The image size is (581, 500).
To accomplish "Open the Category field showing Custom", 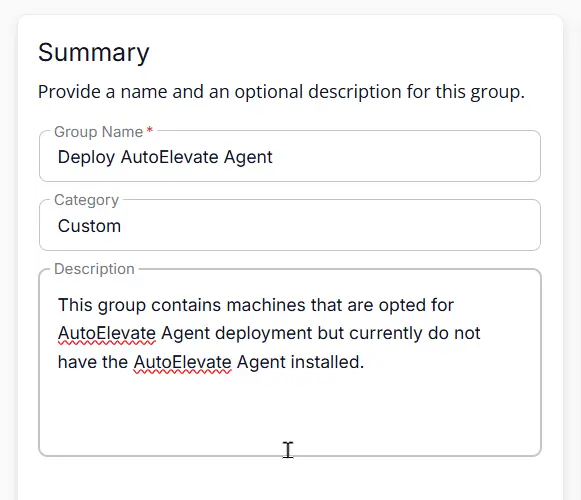I will [x=290, y=225].
